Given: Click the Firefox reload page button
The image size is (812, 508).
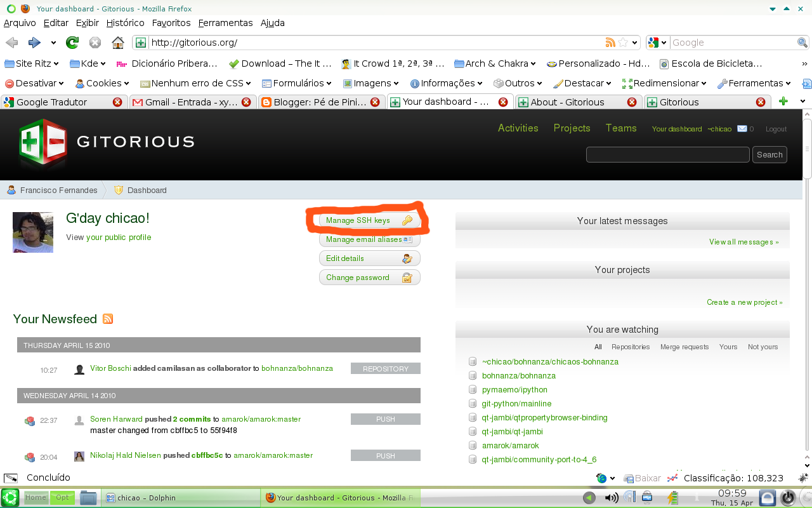Looking at the screenshot, I should (x=72, y=43).
